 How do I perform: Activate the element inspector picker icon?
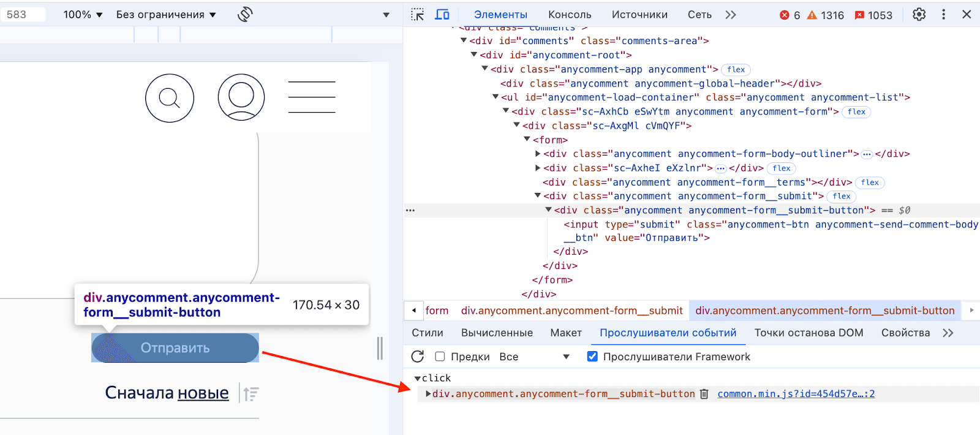tap(417, 15)
